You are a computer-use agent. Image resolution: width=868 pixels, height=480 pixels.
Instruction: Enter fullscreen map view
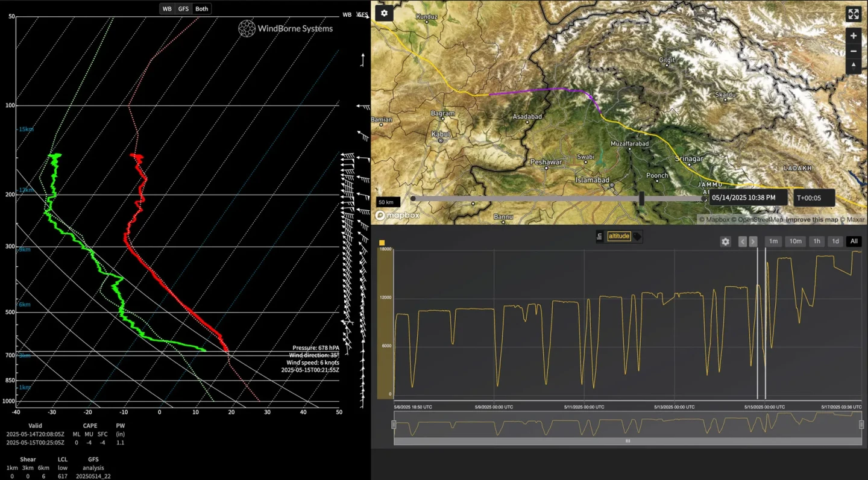click(853, 14)
